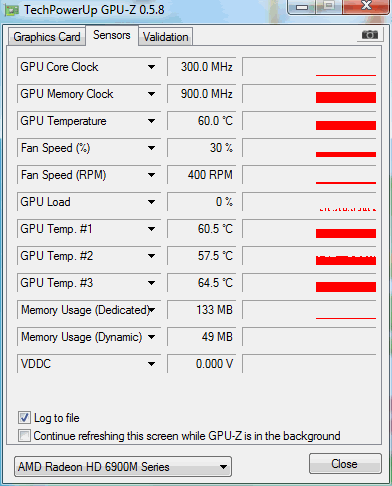Click the GPU Temp. #3 history graph
This screenshot has width=392, height=486.
tap(309, 283)
